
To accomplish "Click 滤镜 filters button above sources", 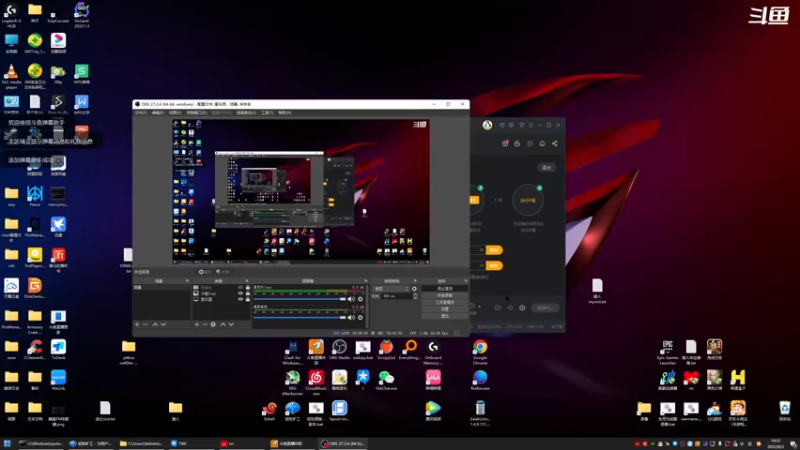I will click(x=222, y=272).
